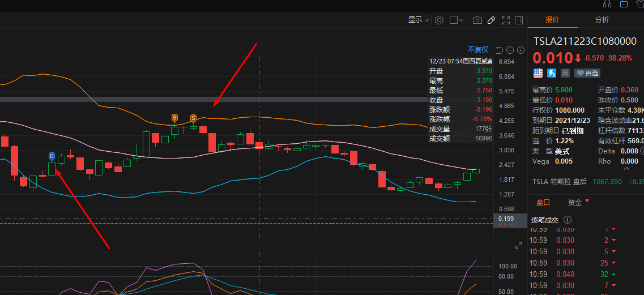The width and height of the screenshot is (644, 295).
Task: Activate the pencil drawing tool
Action: [x=491, y=20]
